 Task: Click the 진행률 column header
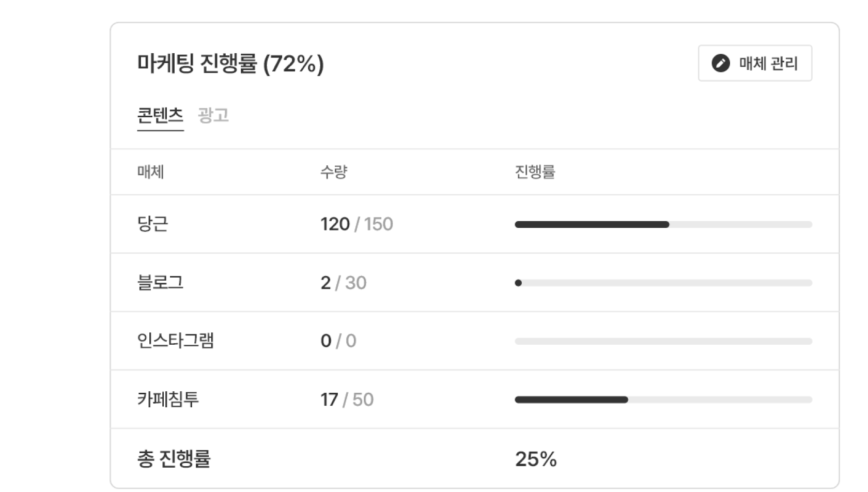(x=535, y=172)
